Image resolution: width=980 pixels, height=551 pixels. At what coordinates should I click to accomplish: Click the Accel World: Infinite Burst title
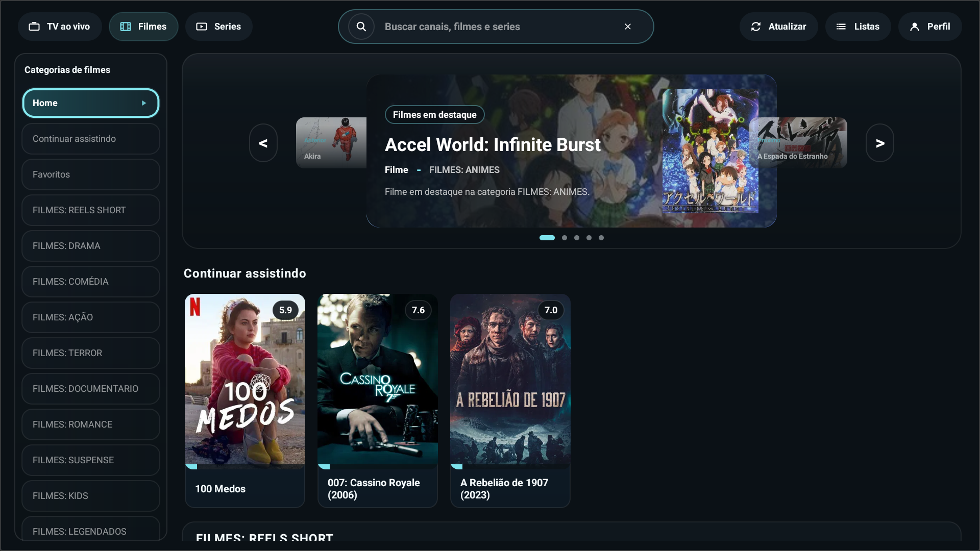point(493,145)
